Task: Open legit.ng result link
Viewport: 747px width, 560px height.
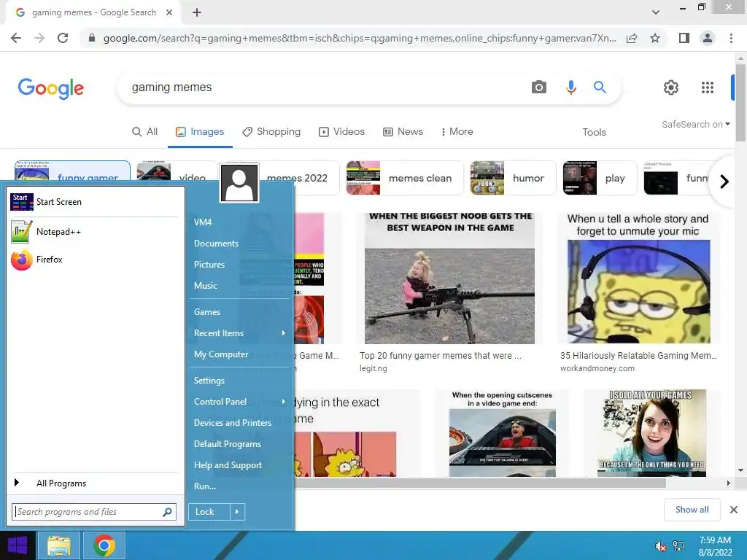Action: (x=373, y=368)
